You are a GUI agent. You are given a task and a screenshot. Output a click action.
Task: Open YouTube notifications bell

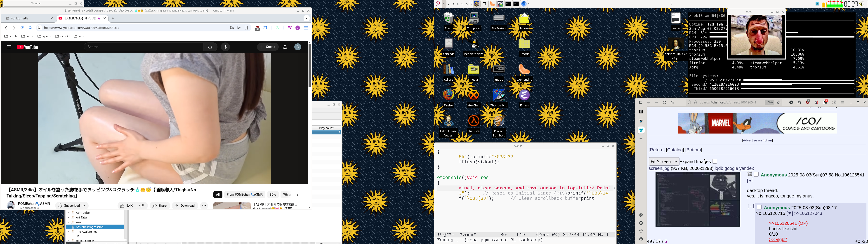[285, 47]
